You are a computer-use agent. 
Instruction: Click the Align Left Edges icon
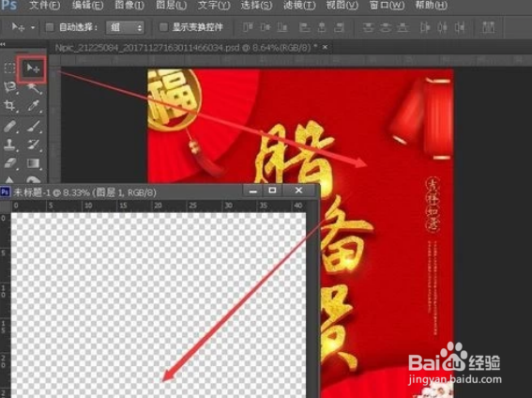coord(304,27)
